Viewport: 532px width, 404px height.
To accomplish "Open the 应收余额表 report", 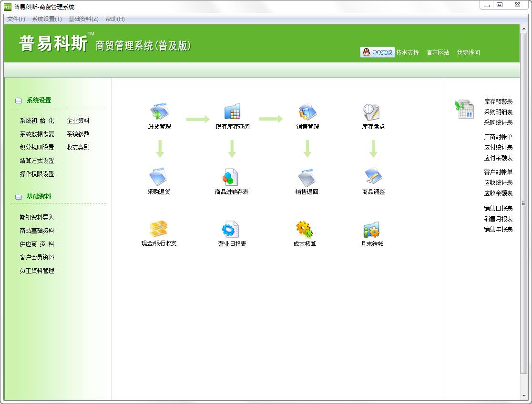I will coord(498,193).
